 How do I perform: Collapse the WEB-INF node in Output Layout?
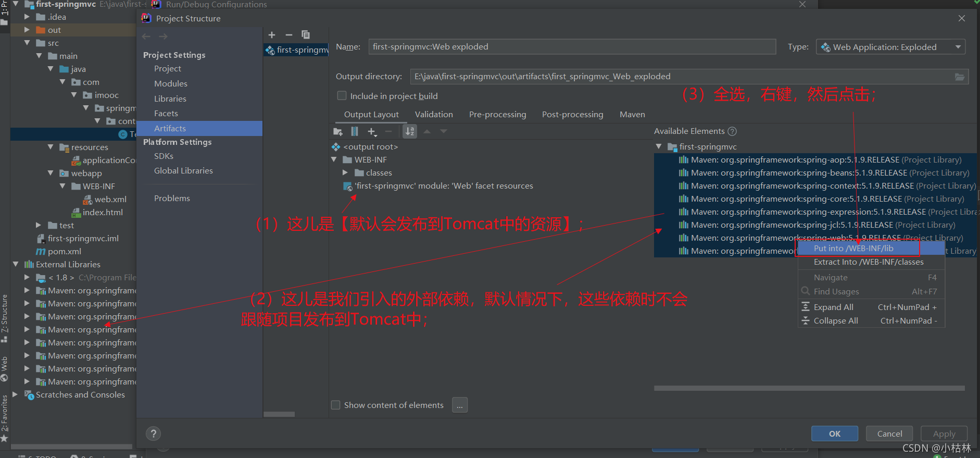[x=334, y=159]
